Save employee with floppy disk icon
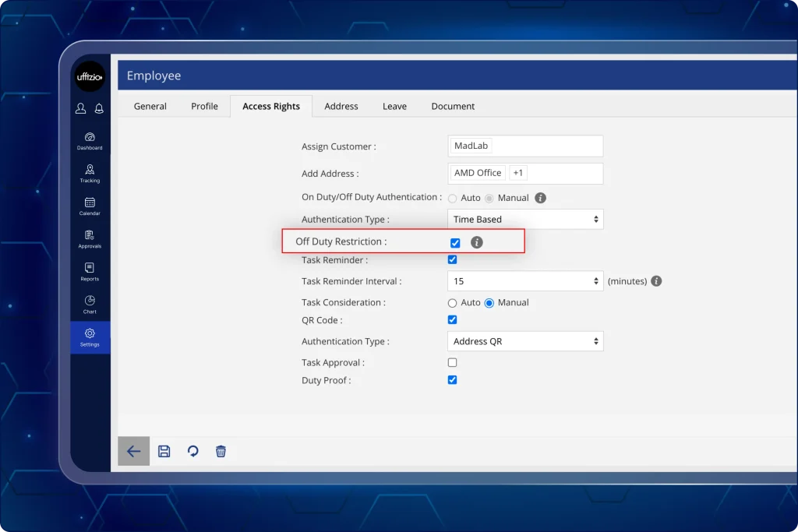The height and width of the screenshot is (532, 798). pyautogui.click(x=164, y=451)
